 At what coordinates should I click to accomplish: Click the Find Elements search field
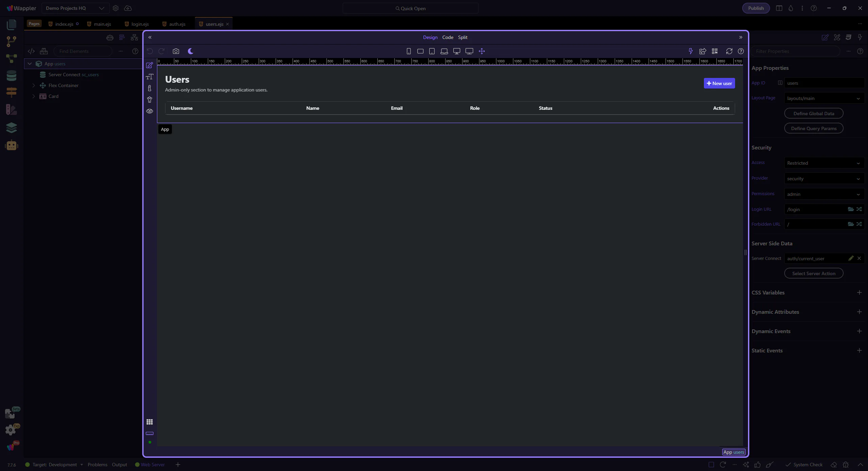click(83, 51)
